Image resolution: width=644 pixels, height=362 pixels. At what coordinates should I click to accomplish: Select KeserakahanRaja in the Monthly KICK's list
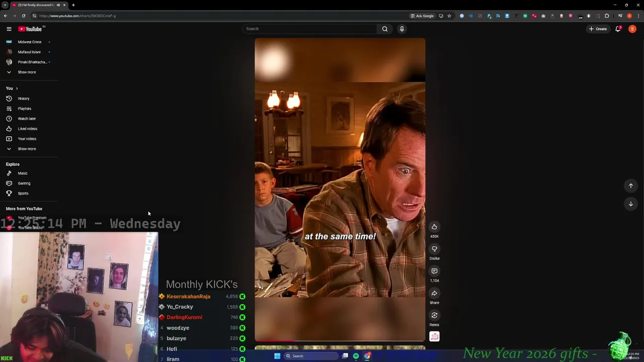coord(188,296)
